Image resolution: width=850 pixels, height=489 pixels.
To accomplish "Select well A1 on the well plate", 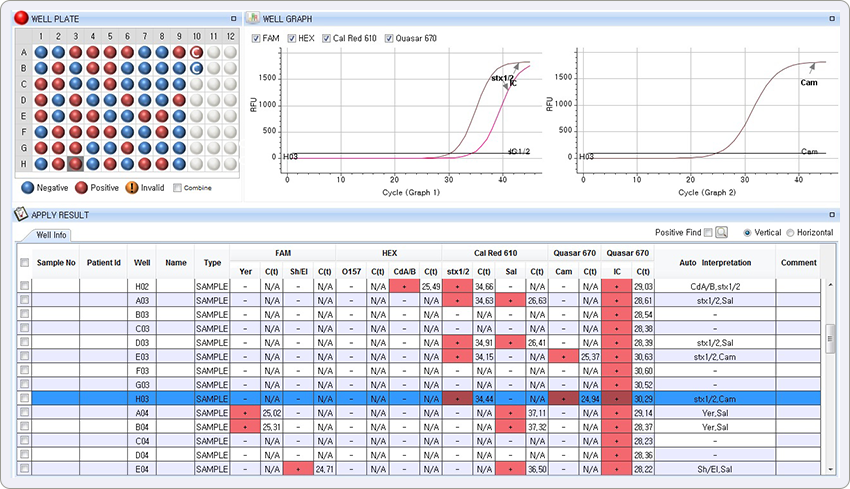I will click(41, 52).
